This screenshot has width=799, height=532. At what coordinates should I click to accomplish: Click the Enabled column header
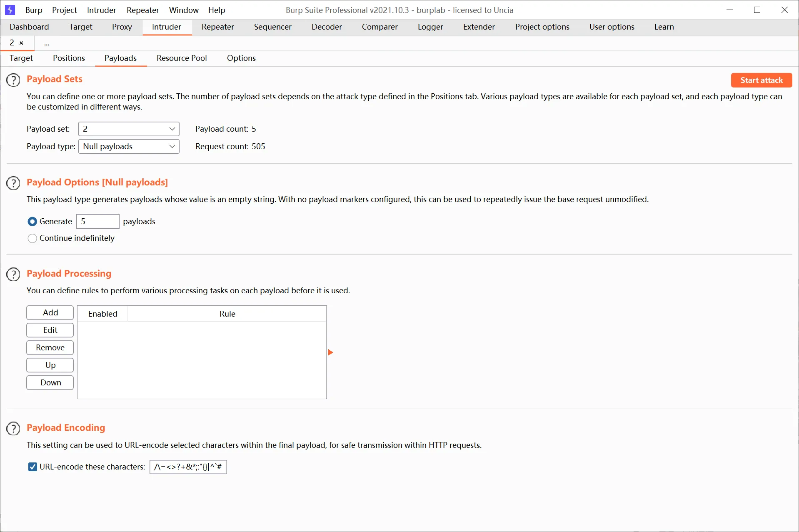[102, 314]
